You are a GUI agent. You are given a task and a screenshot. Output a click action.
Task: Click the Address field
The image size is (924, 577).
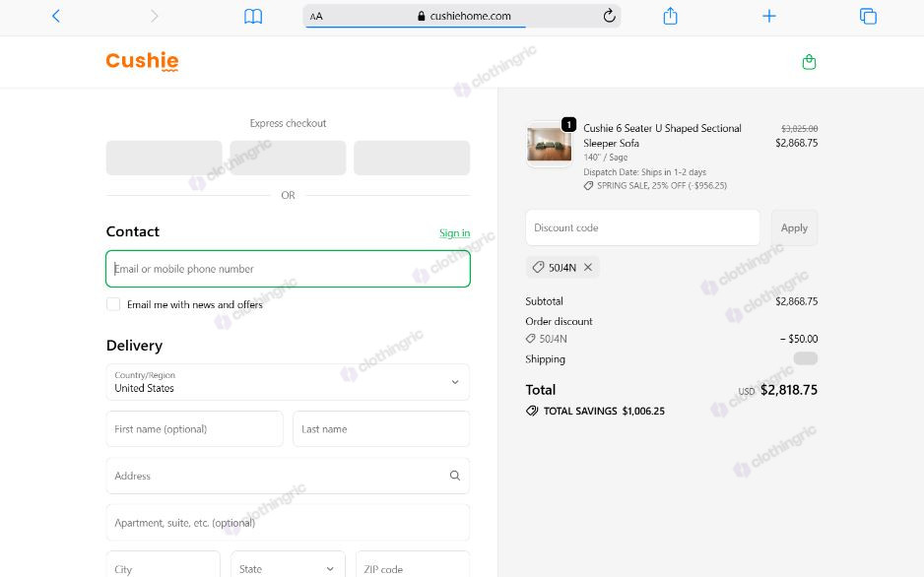coord(288,476)
